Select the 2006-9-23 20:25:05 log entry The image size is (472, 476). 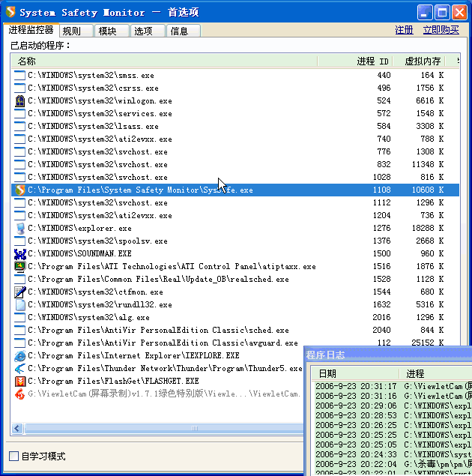393,445
